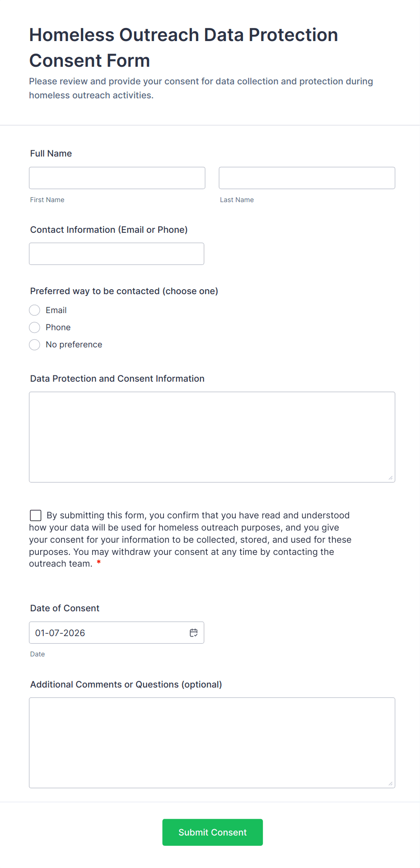This screenshot has height=868, width=420.
Task: Open the calendar date picker icon
Action: tap(194, 633)
